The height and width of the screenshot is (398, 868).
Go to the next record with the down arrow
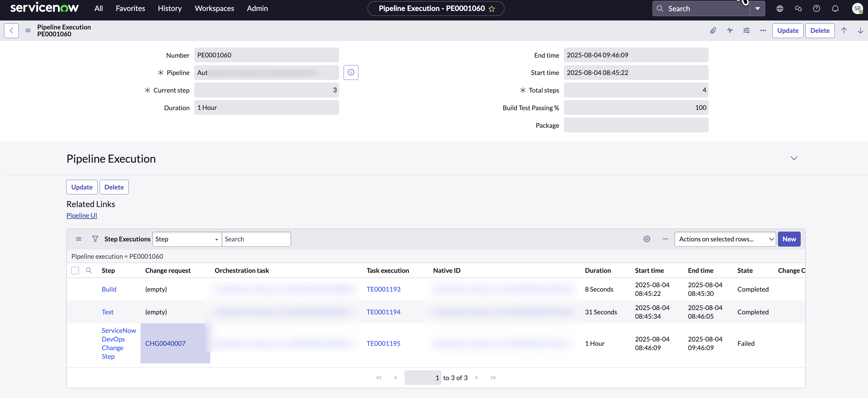860,30
